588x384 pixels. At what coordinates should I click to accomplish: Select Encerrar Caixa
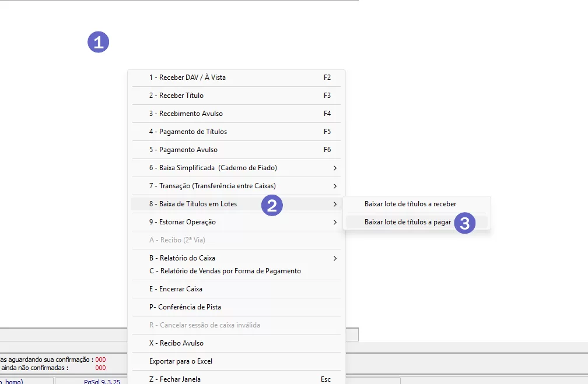176,289
